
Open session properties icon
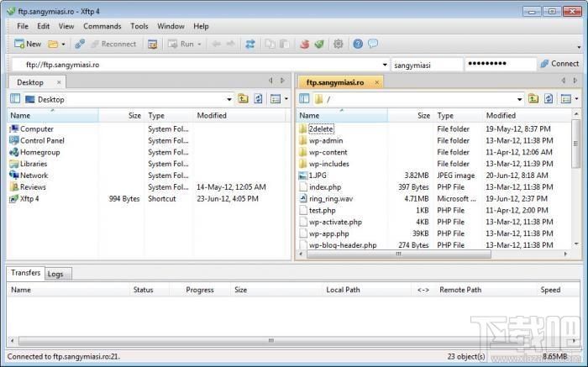pyautogui.click(x=152, y=45)
